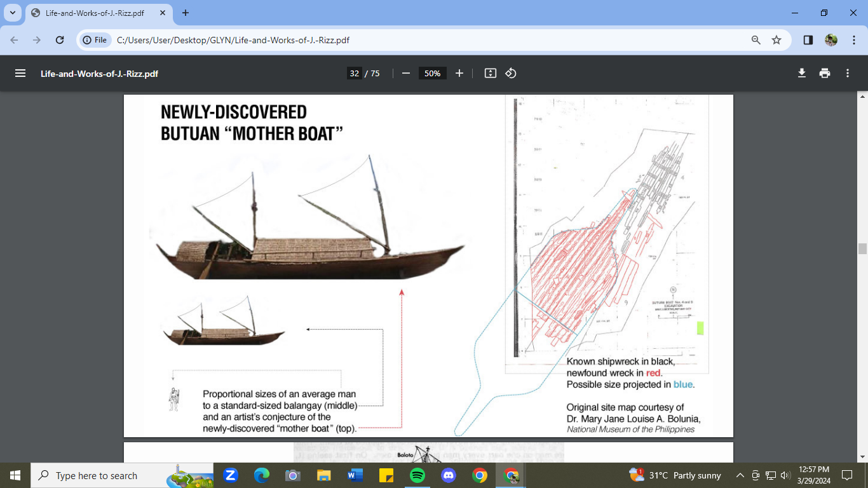
Task: Print the PDF document
Action: [x=825, y=73]
